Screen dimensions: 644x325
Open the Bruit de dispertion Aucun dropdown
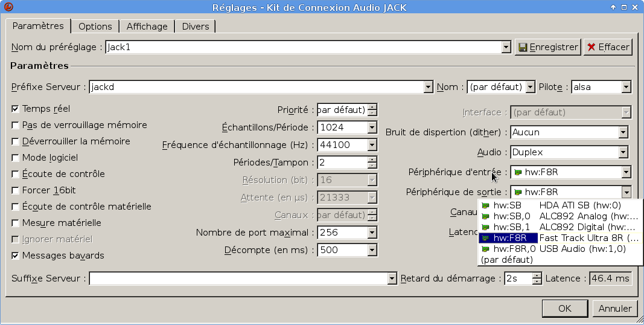click(x=623, y=132)
